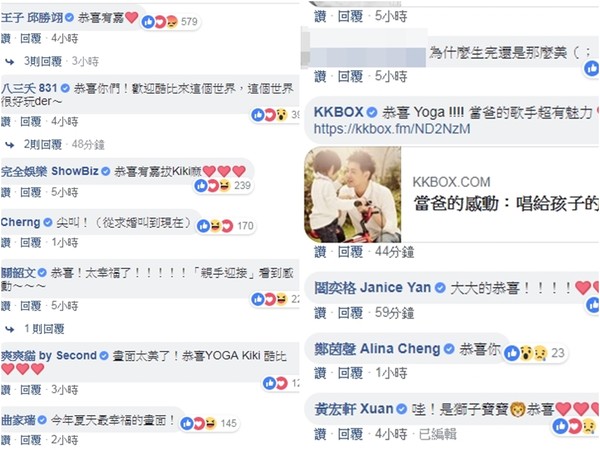600x450 pixels.
Task: Expand 3則回覆 replies under 王子 comment
Action: (42, 61)
